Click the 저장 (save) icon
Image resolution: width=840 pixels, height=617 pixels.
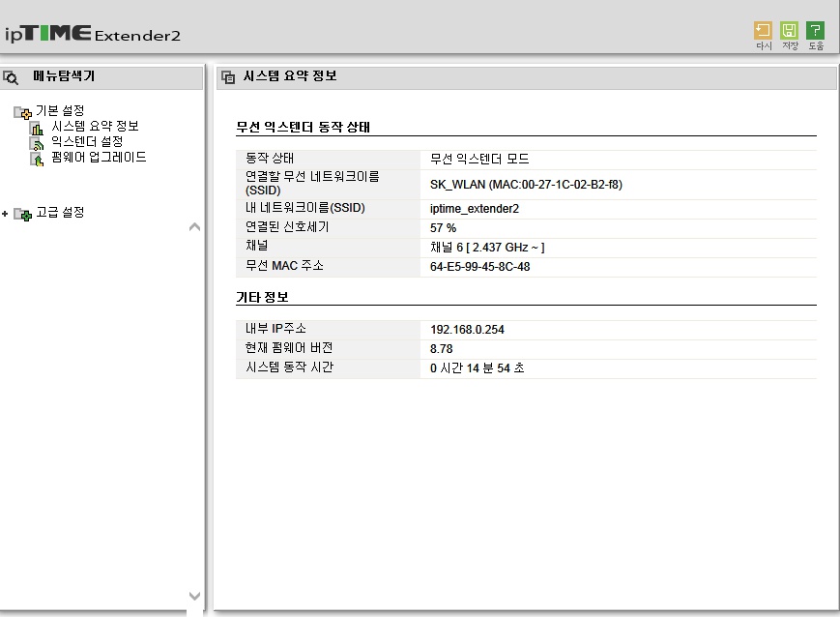click(x=789, y=31)
